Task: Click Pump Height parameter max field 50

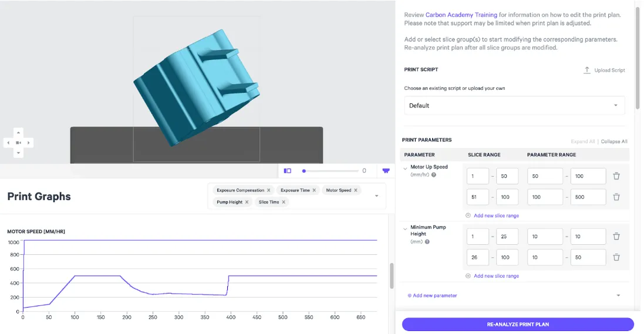Action: 588,257
